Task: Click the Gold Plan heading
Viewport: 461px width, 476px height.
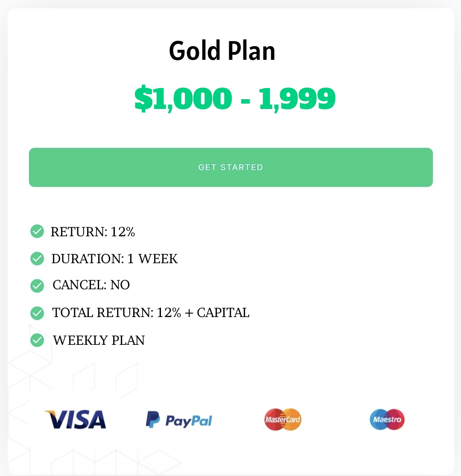Action: (222, 51)
